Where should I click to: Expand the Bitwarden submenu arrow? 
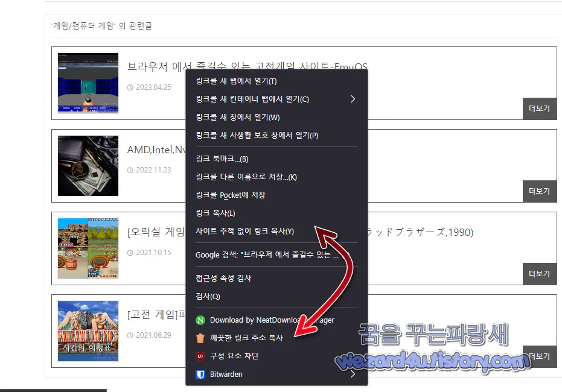coord(353,374)
